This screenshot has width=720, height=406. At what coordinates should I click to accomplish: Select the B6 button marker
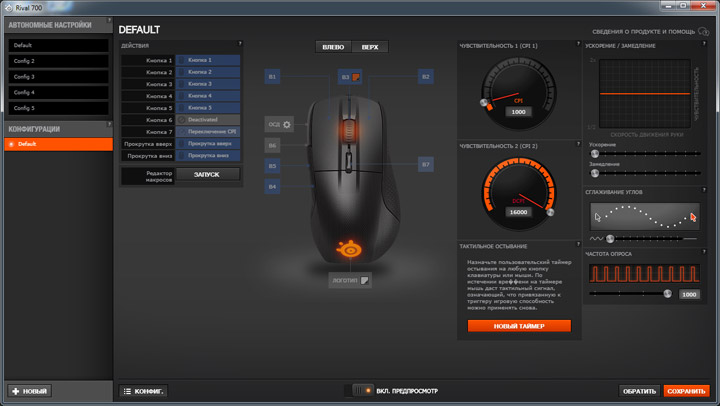[x=272, y=145]
